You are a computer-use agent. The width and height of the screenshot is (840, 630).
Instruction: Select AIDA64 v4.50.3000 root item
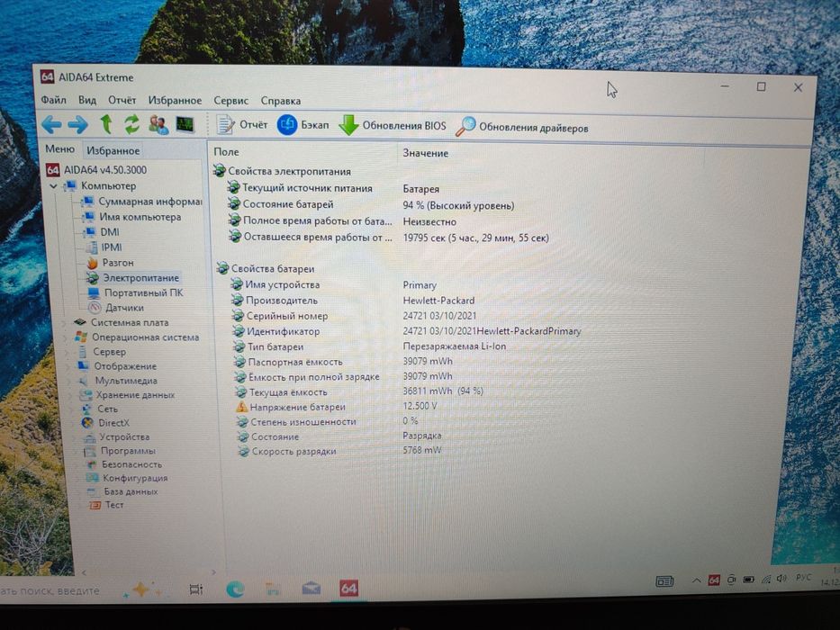(x=96, y=170)
